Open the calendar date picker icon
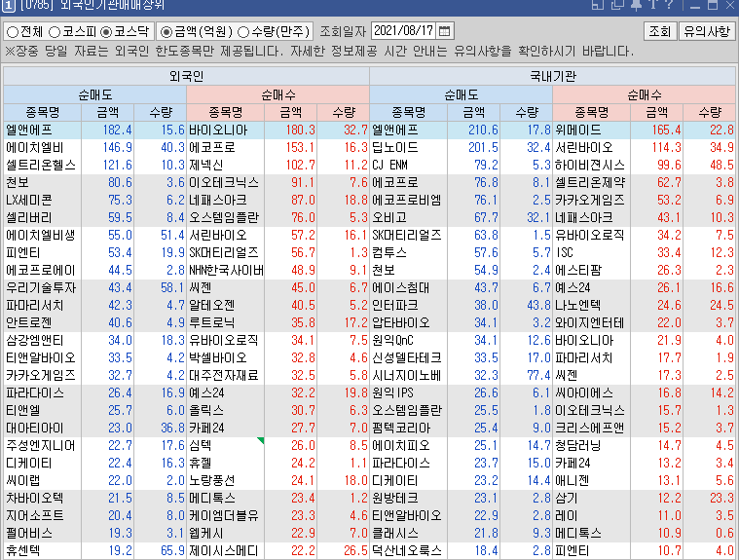Viewport: 739px width, 560px height. click(444, 31)
